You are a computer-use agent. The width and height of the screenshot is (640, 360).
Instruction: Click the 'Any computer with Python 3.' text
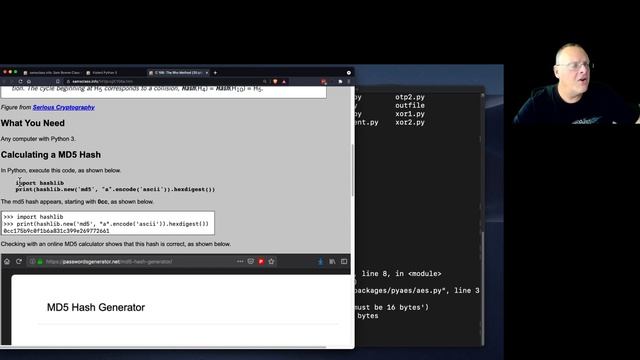pos(38,139)
